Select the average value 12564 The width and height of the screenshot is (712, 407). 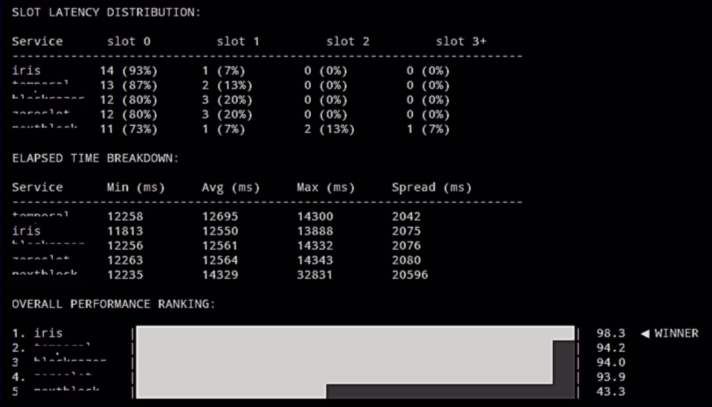coord(220,260)
